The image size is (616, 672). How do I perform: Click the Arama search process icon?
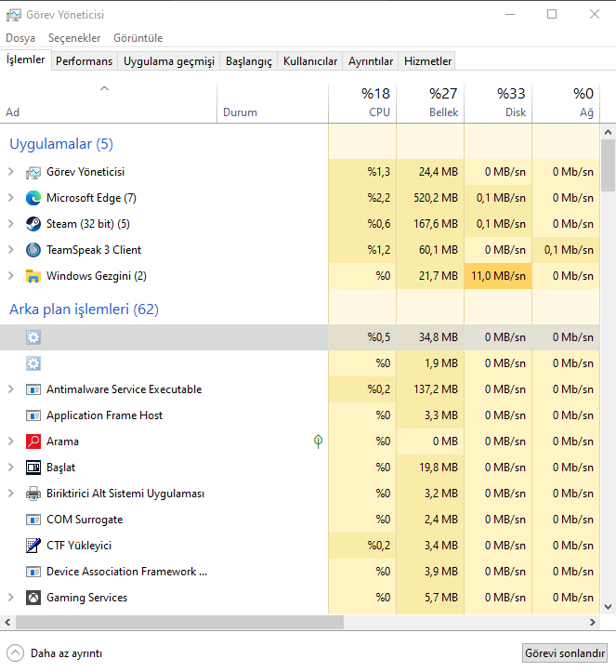(x=33, y=441)
